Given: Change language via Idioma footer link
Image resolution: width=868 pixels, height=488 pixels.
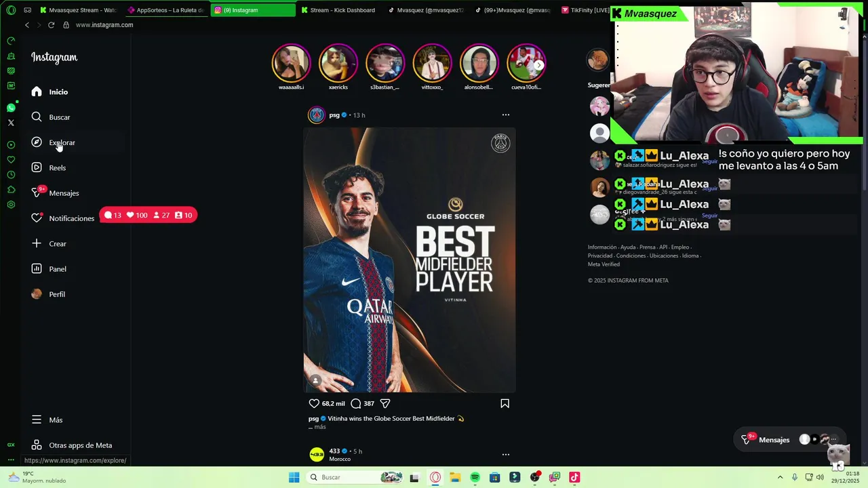Looking at the screenshot, I should coord(690,256).
